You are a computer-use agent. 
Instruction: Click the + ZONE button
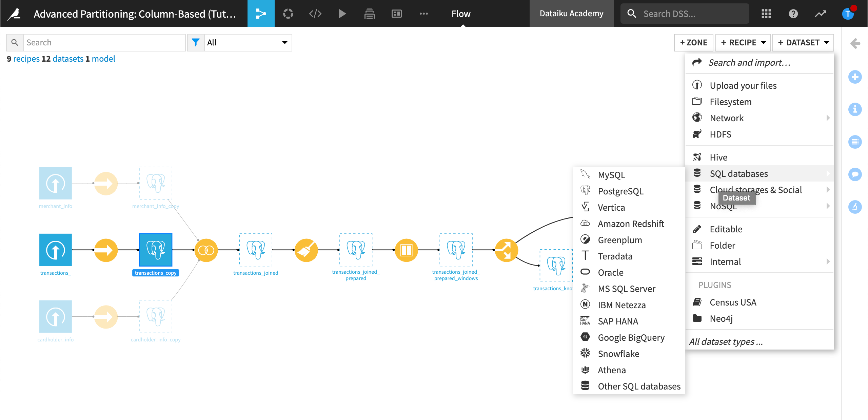coord(694,42)
